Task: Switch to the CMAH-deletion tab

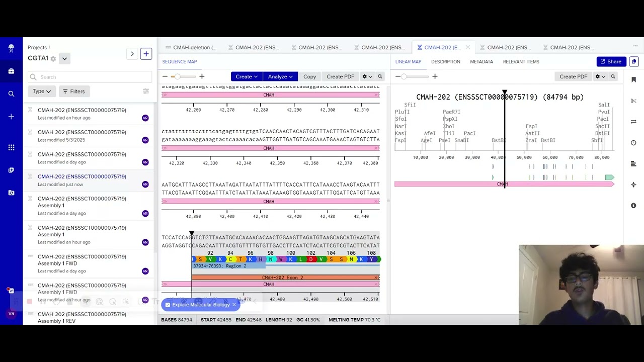Action: (x=191, y=47)
